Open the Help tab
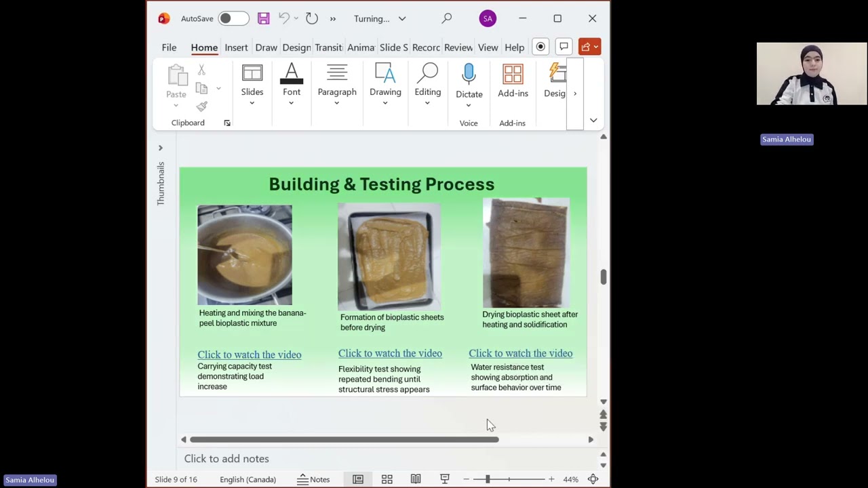Image resolution: width=868 pixels, height=488 pixels. click(514, 47)
